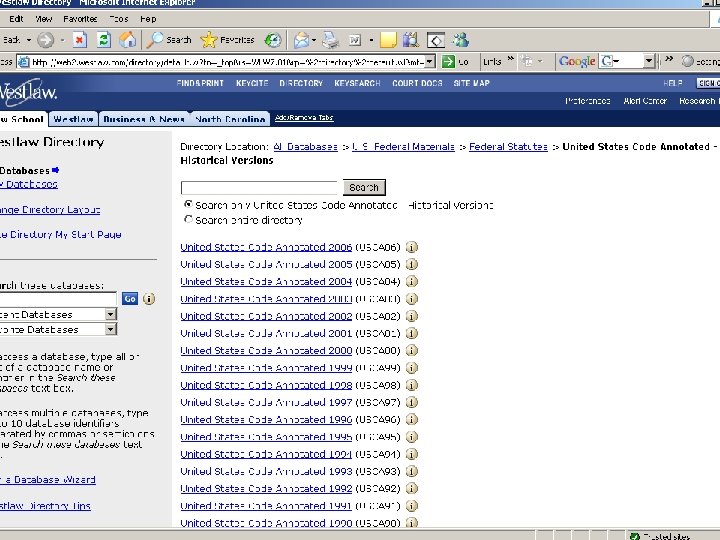Stop page loading with red X icon
This screenshot has height=540, width=720.
pos(79,40)
